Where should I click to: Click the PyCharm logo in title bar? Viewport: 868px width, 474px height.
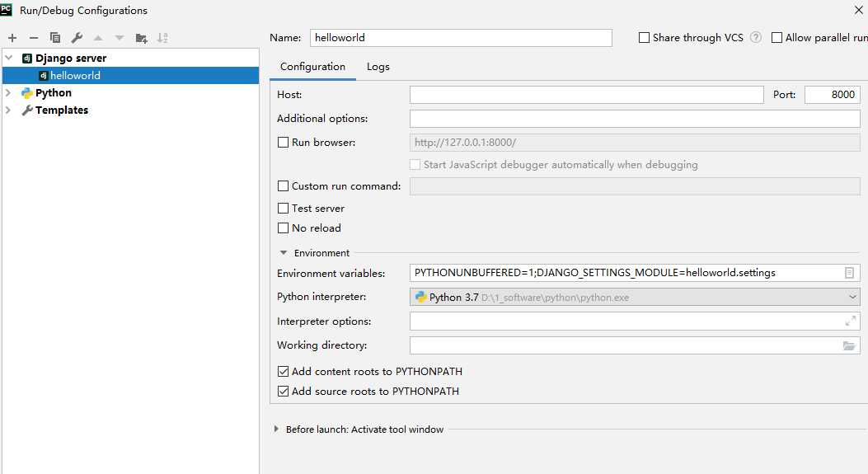6,9
